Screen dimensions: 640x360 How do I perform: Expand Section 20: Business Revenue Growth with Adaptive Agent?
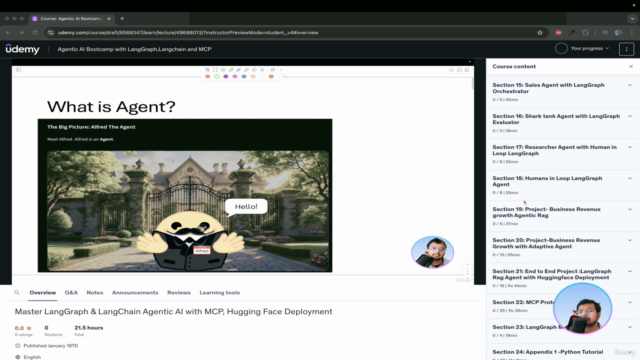point(630,240)
